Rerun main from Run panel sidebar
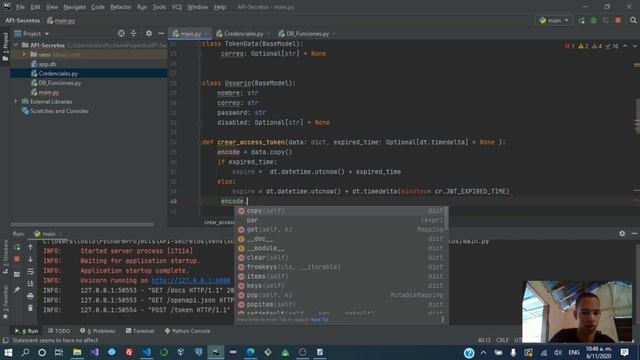640x360 pixels. pos(17,247)
